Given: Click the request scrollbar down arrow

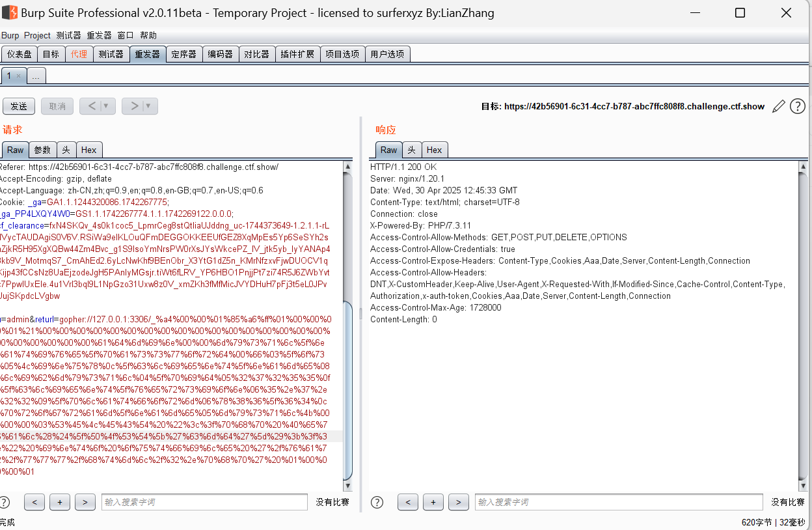Looking at the screenshot, I should [347, 486].
